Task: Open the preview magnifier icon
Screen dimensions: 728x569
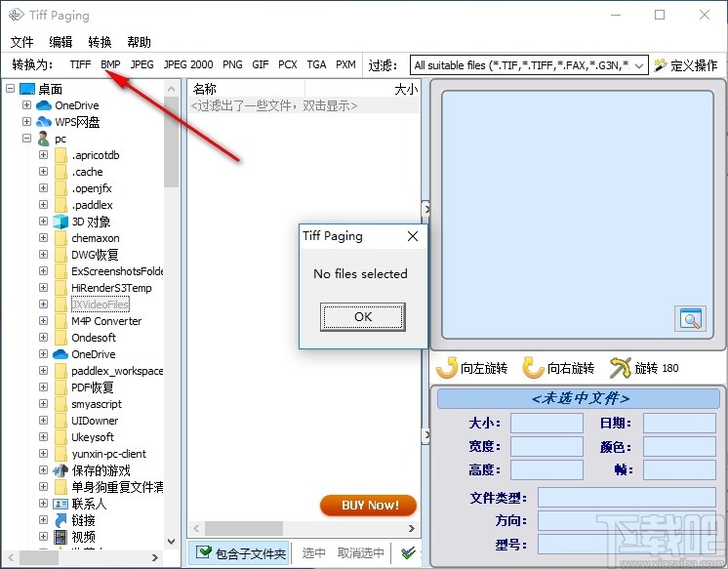Action: (x=690, y=318)
